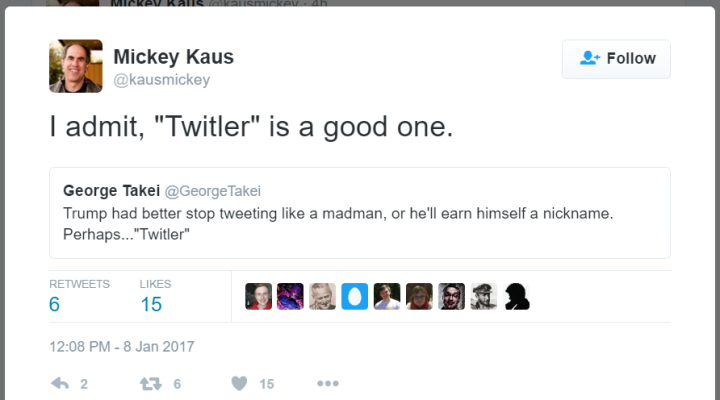The image size is (720, 400).
Task: Click the blue egg default avatar
Action: pos(355,296)
